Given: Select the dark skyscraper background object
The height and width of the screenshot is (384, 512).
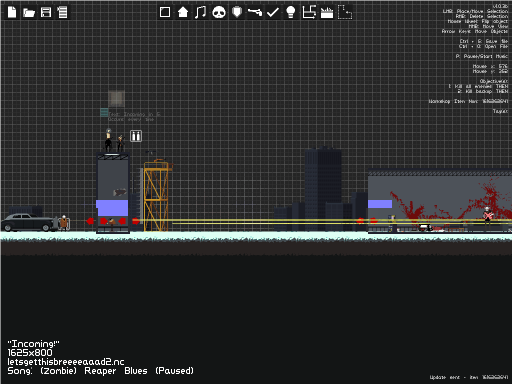Looking at the screenshot, I should coord(323,189).
